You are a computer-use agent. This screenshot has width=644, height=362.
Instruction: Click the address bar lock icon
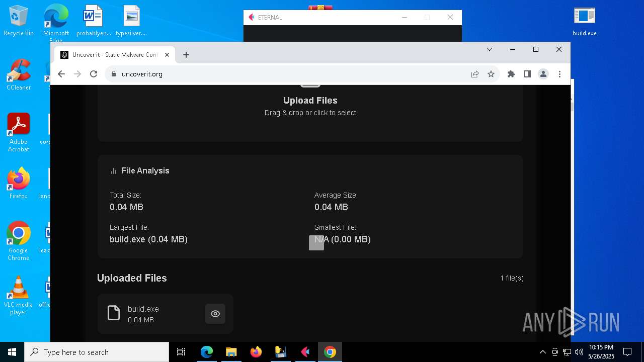click(113, 74)
